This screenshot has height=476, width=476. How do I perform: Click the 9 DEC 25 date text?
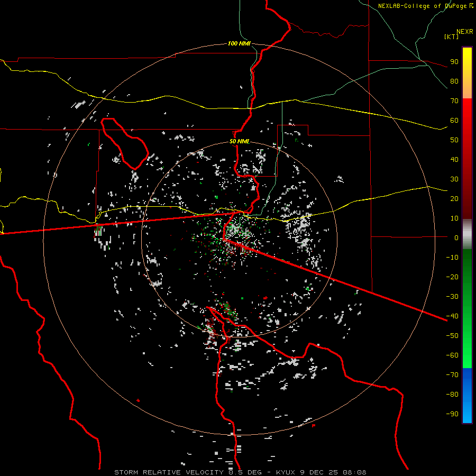(x=319, y=472)
